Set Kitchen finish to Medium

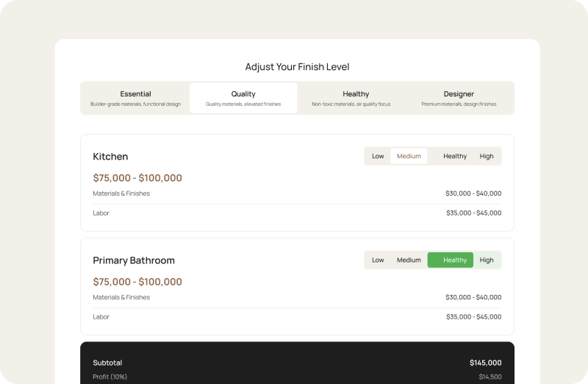point(409,156)
